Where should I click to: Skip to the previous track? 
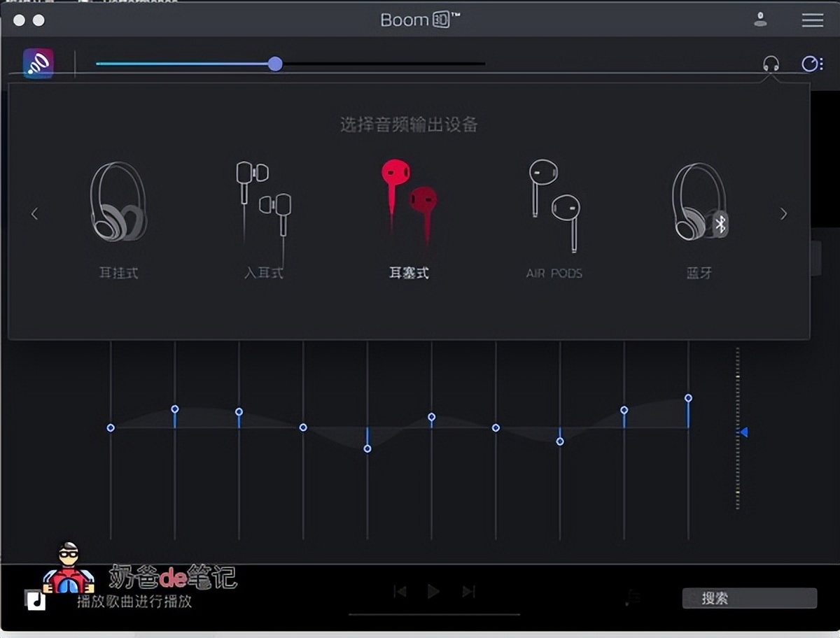[400, 592]
